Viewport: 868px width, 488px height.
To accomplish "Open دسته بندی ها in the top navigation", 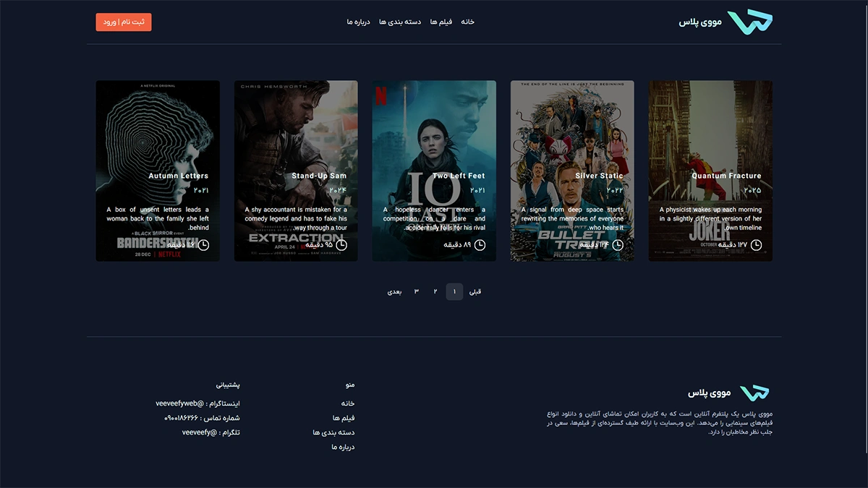I will (400, 22).
